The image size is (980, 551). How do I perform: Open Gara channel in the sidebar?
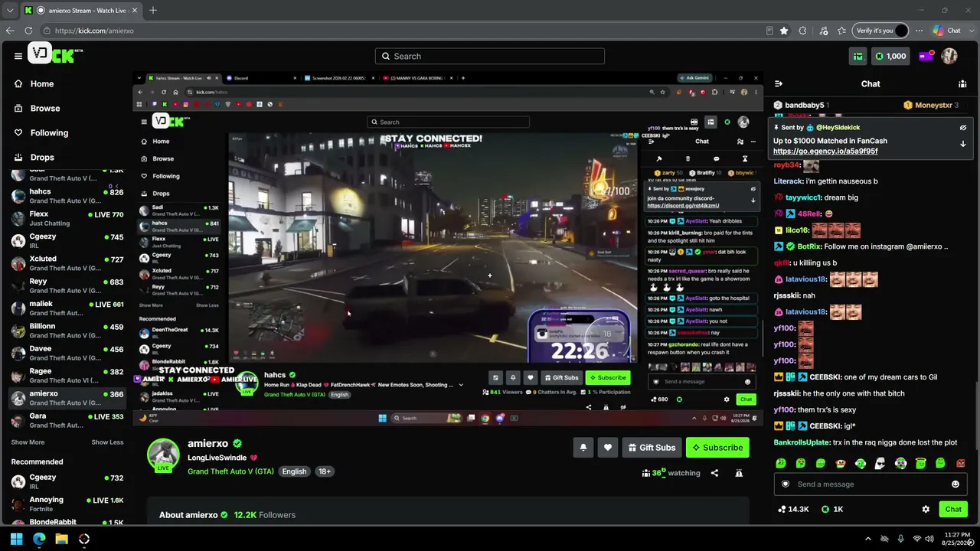(67, 420)
